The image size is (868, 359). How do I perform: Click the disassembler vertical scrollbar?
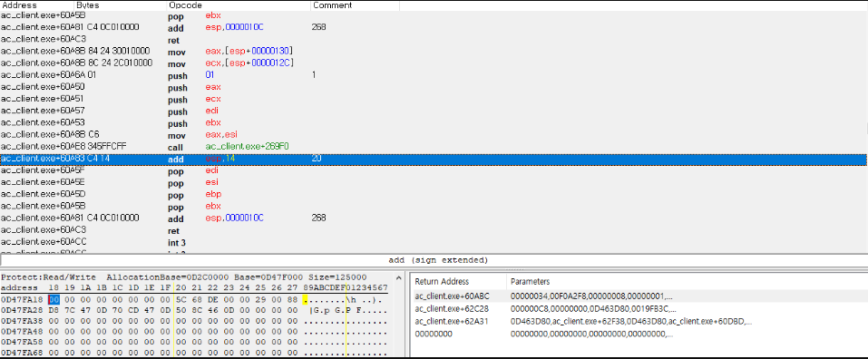tap(866, 129)
